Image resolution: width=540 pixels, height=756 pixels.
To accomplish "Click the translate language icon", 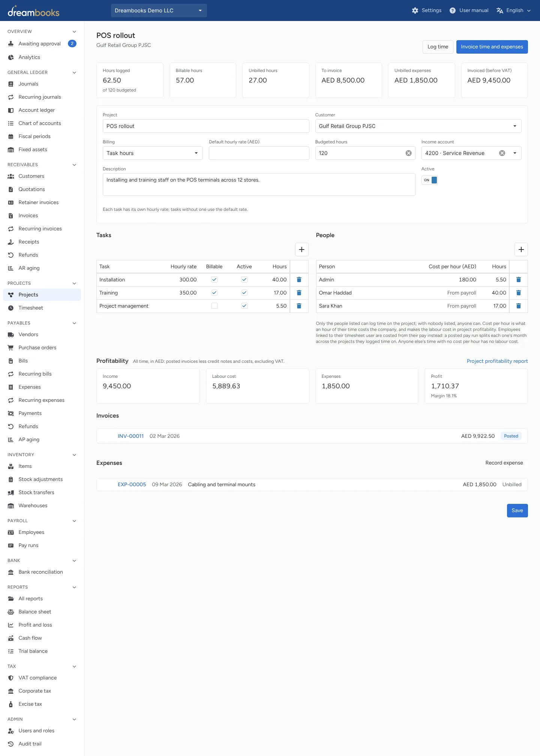I will (499, 11).
